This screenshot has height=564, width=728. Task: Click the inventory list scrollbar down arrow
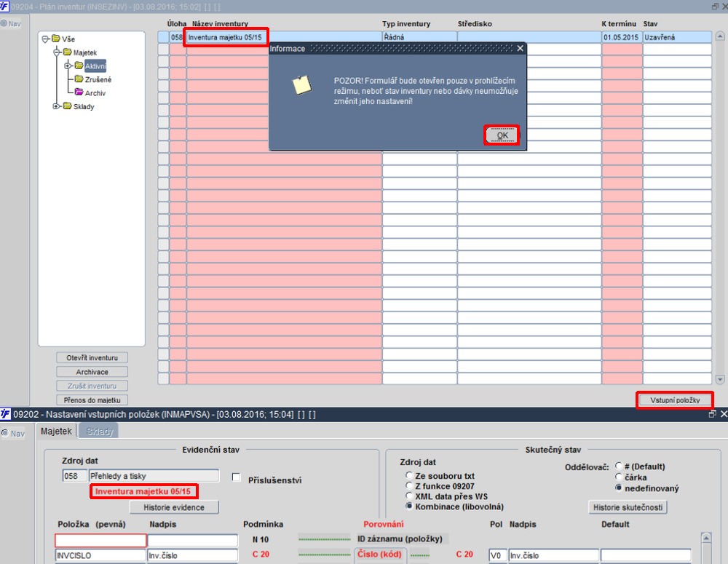[x=720, y=379]
